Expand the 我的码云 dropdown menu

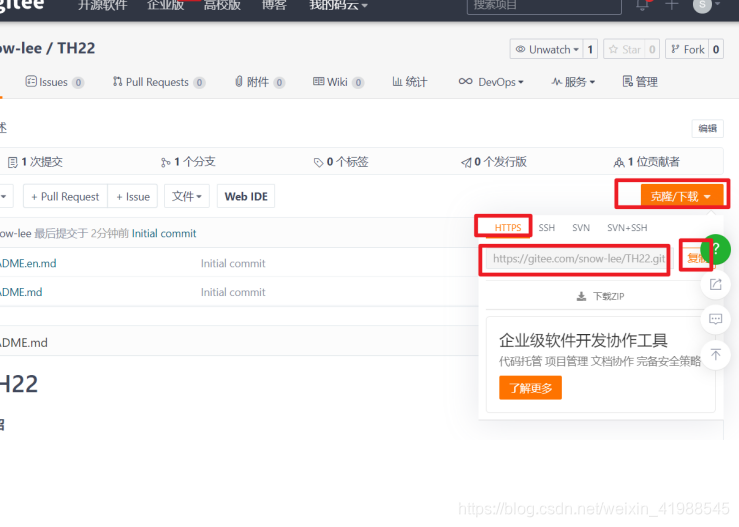tap(338, 6)
